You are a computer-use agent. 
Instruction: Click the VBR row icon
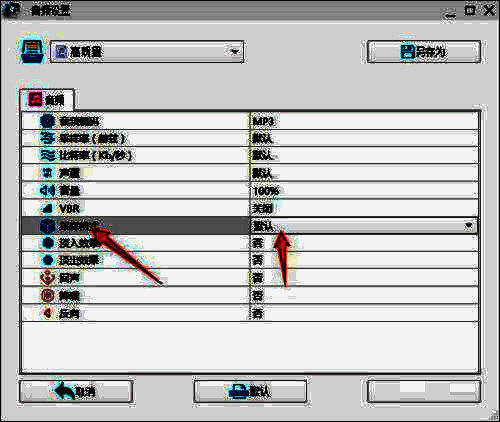click(48, 208)
